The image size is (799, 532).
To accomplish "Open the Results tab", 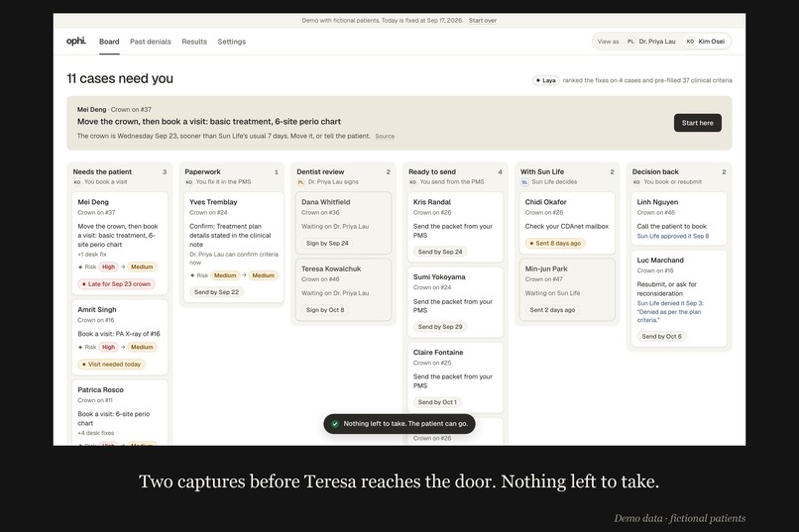I will pyautogui.click(x=194, y=42).
